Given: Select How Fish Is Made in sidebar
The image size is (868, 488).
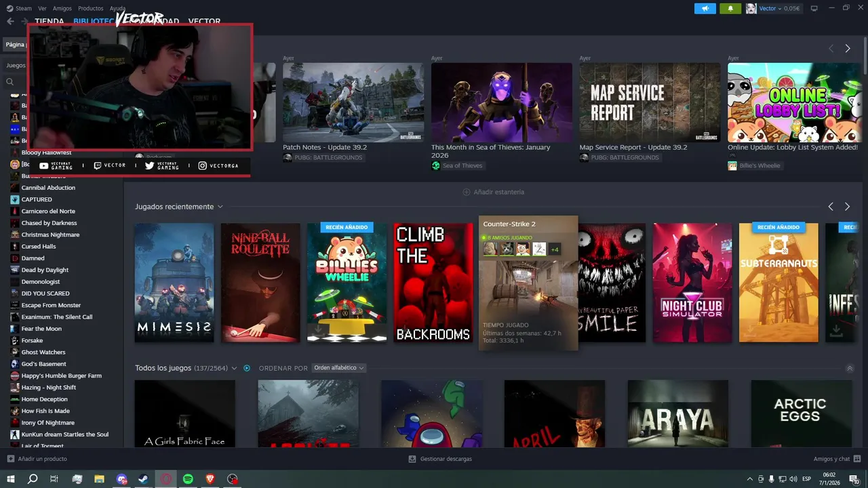Looking at the screenshot, I should (45, 411).
